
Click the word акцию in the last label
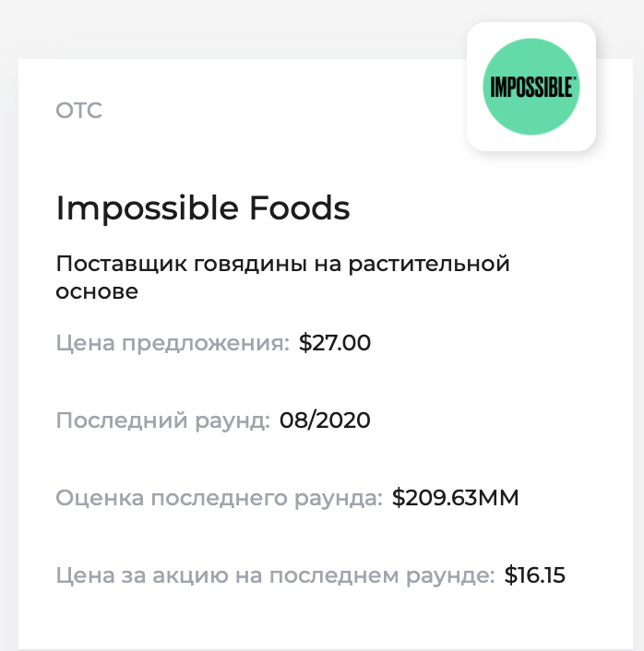(x=190, y=576)
